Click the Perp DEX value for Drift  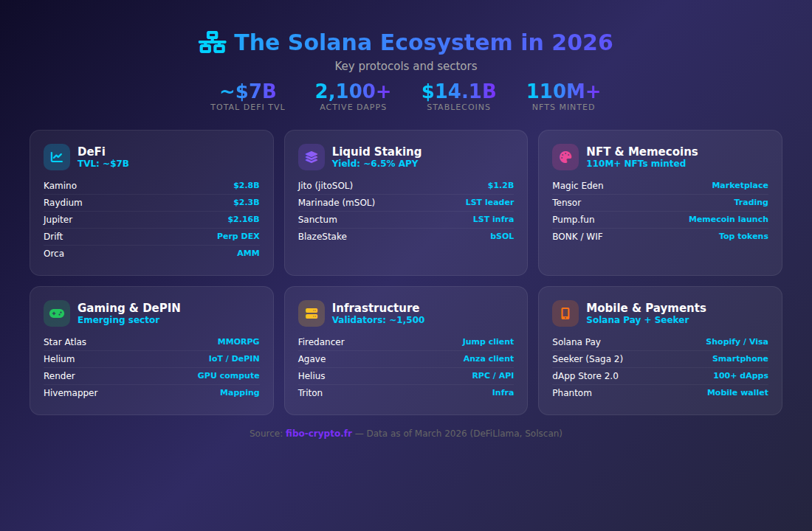click(x=238, y=236)
